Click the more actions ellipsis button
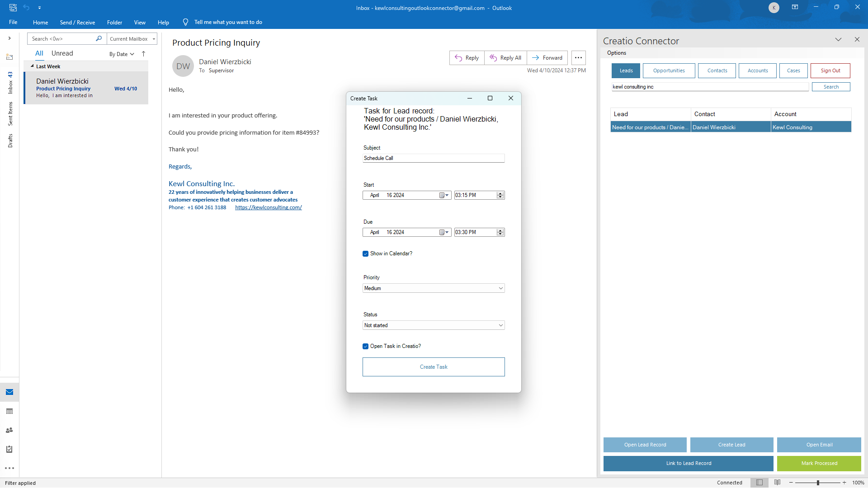868x488 pixels. (578, 58)
